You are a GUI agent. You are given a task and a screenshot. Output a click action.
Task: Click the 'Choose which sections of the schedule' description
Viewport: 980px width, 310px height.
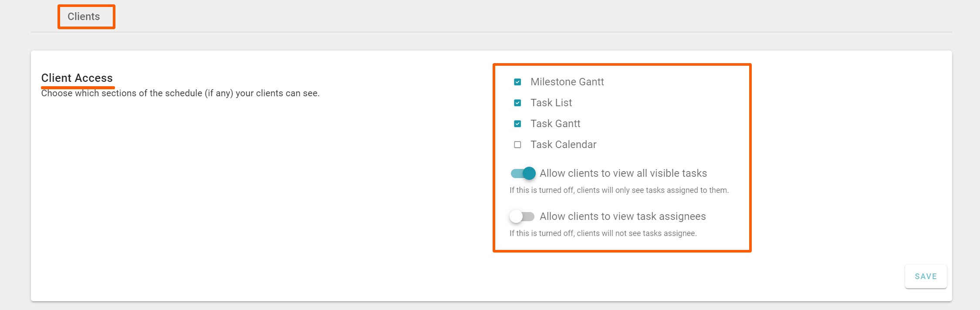[180, 93]
